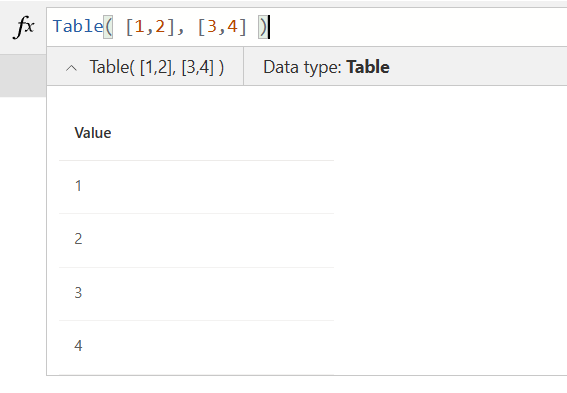Click the number 4 in the formula
The image size is (567, 393).
tap(232, 27)
